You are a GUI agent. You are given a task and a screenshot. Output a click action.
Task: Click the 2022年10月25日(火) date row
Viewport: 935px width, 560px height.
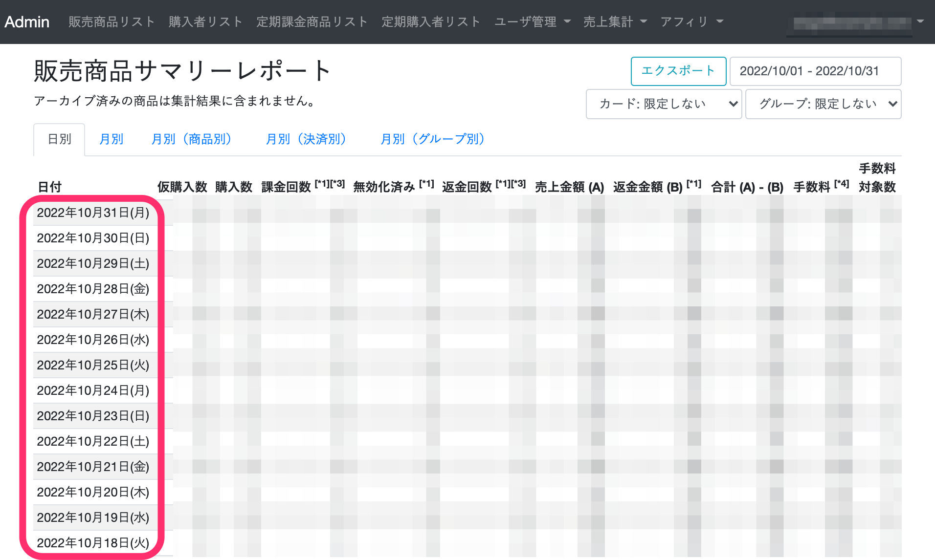click(93, 366)
